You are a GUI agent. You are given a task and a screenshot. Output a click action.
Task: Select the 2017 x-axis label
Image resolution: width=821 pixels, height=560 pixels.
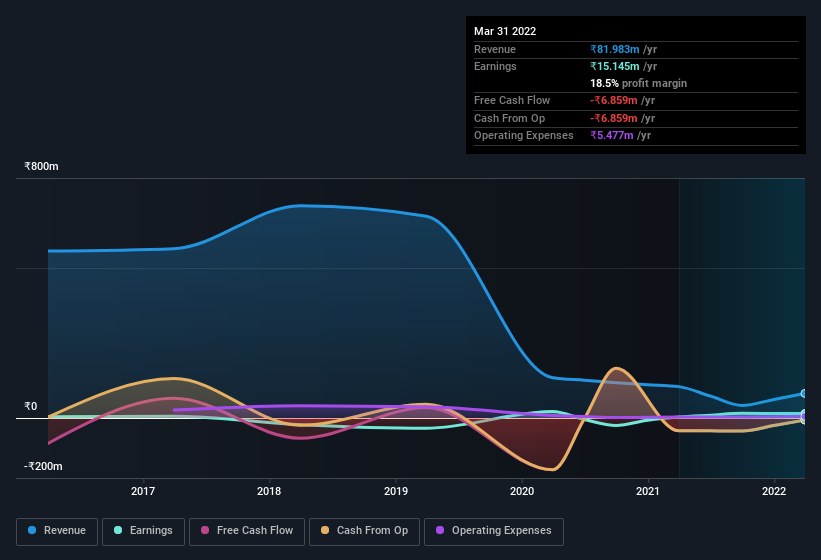point(143,491)
